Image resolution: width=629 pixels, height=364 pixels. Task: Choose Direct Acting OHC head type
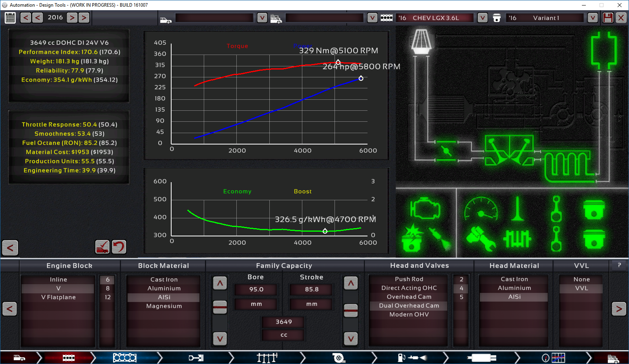409,288
